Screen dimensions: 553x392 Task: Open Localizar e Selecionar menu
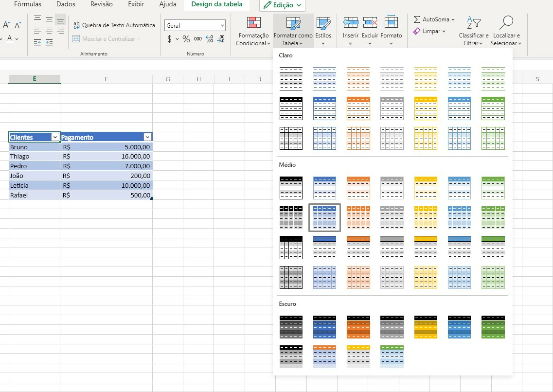[x=506, y=31]
